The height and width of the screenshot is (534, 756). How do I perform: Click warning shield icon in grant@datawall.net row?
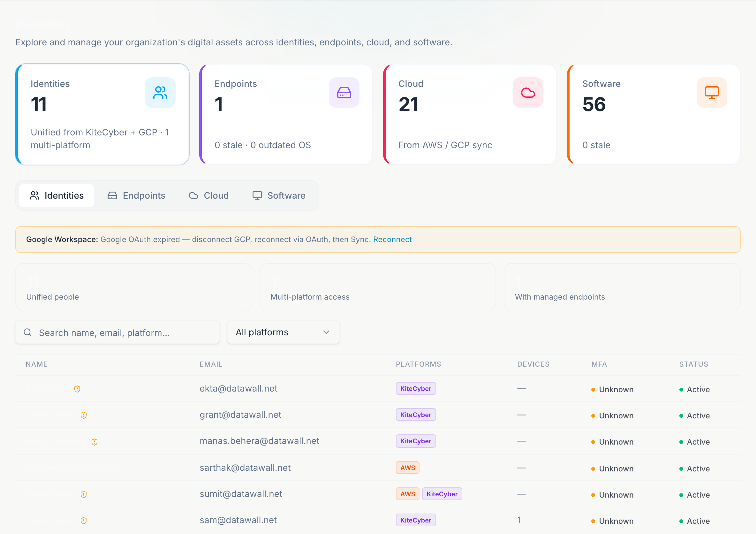84,415
